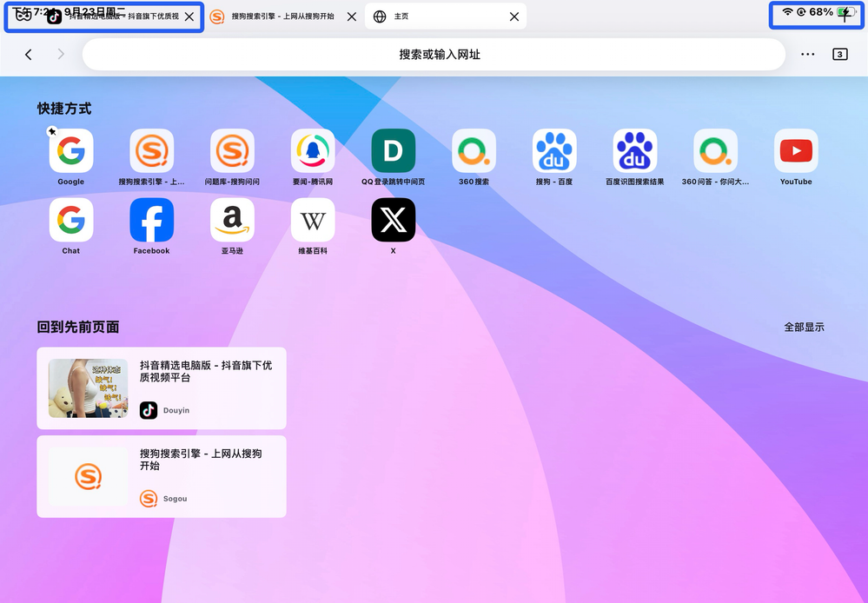The height and width of the screenshot is (603, 868).
Task: Open the Google Chat shortcut
Action: [71, 221]
